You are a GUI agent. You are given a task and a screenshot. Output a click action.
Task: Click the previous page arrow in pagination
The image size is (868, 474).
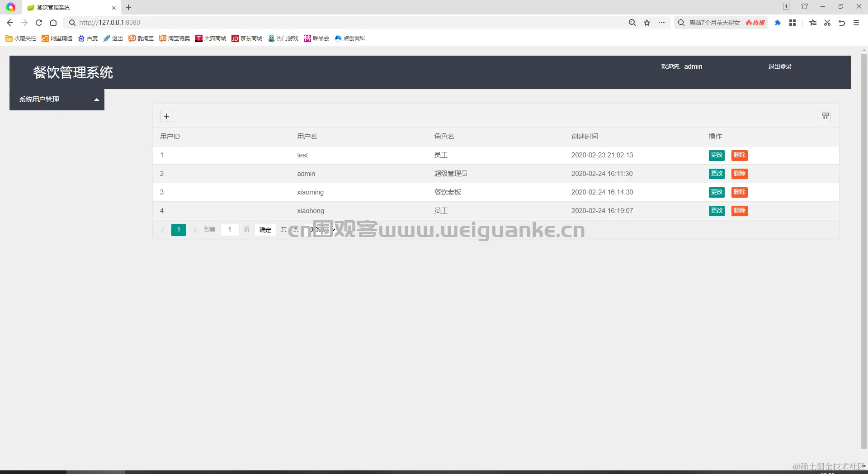pyautogui.click(x=163, y=230)
